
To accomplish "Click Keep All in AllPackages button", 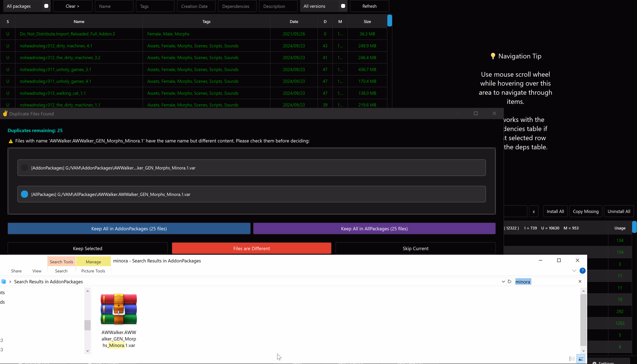I will [x=374, y=229].
